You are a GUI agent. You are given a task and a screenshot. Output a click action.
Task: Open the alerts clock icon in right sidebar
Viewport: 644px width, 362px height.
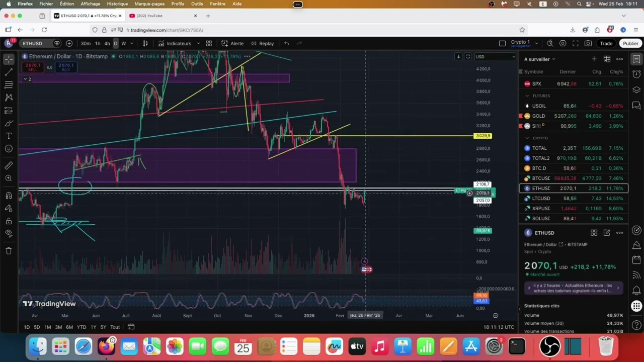click(636, 74)
